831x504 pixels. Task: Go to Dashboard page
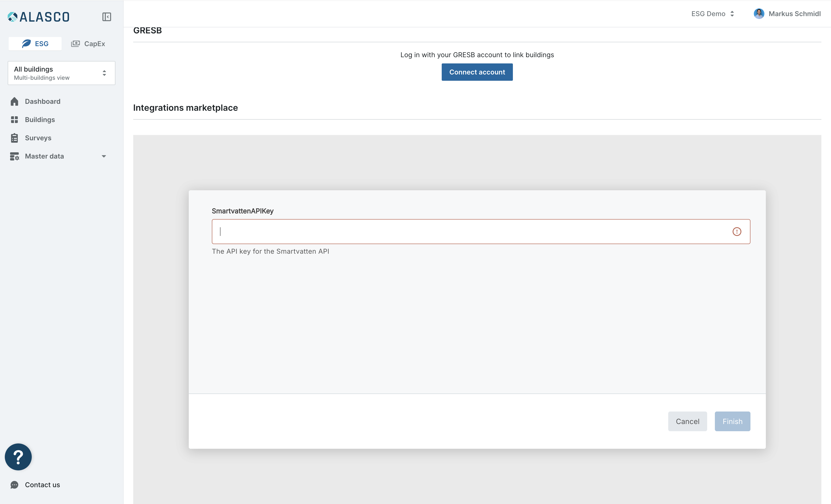point(43,101)
